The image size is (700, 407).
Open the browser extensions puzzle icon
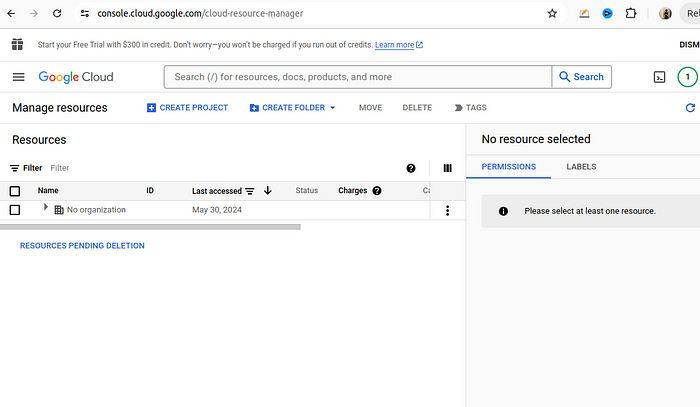tap(631, 13)
